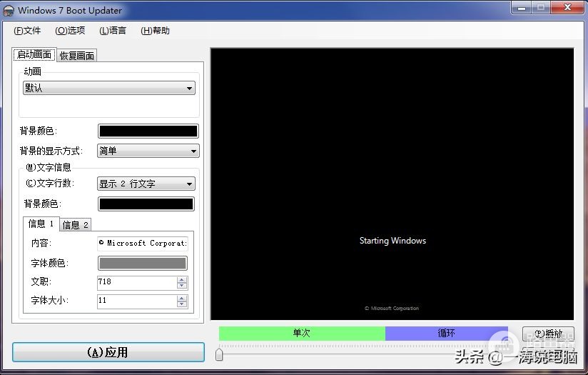The height and width of the screenshot is (375, 588).
Task: Switch to the 恢复画面 tab
Action: pyautogui.click(x=77, y=56)
